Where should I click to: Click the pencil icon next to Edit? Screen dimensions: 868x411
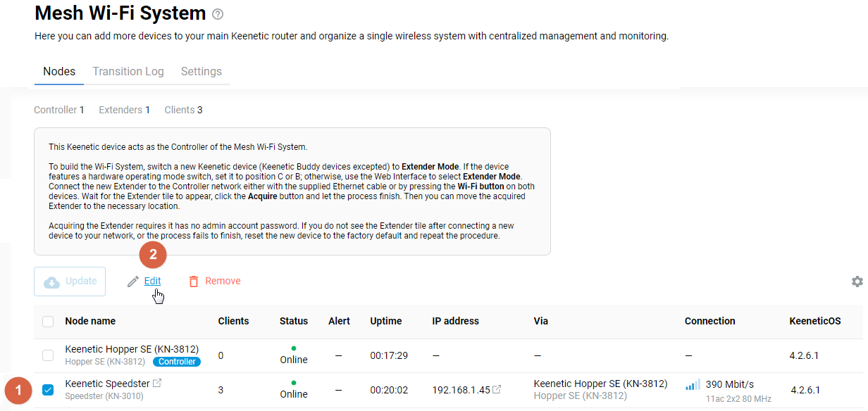tap(133, 282)
